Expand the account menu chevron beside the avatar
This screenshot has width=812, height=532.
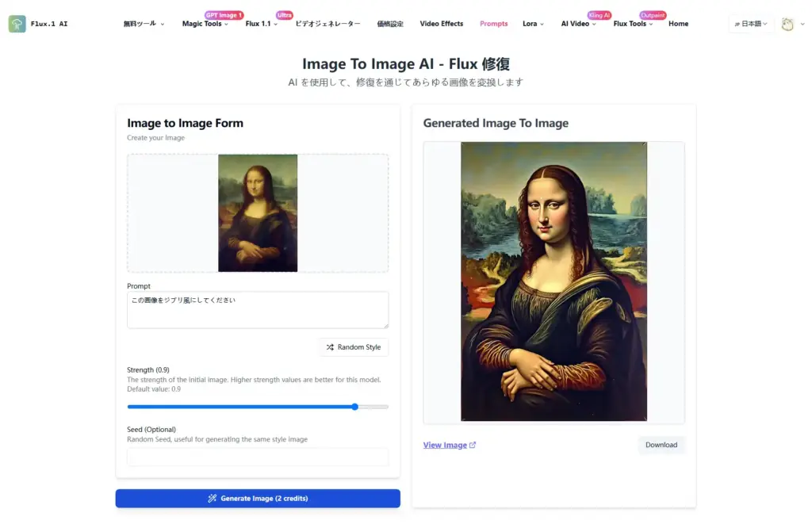(x=802, y=24)
